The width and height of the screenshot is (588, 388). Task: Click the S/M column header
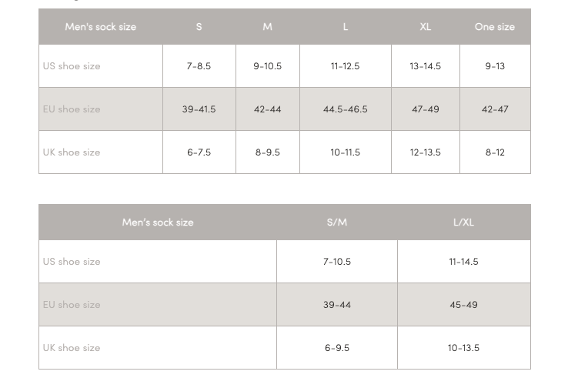pos(337,222)
